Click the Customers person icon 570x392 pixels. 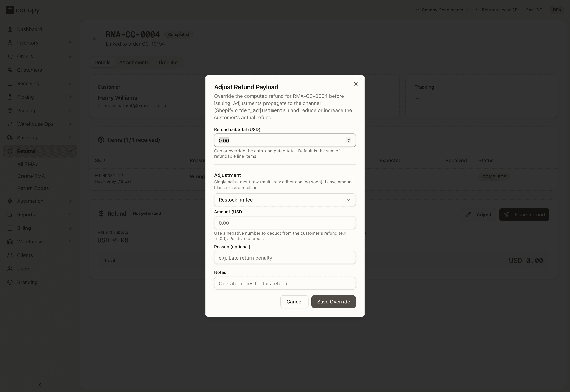click(x=10, y=70)
